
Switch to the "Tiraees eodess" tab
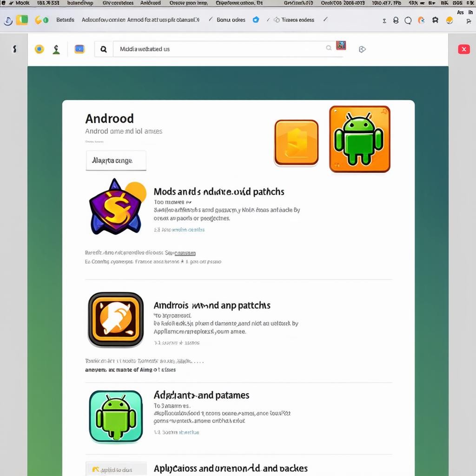(x=297, y=20)
